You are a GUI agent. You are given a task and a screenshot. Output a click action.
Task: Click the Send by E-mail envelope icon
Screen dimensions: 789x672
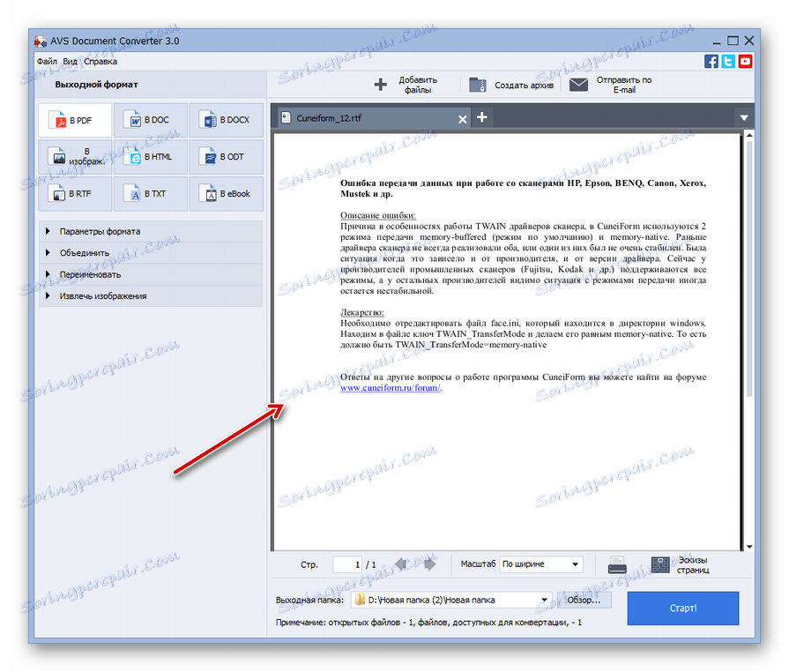click(578, 85)
